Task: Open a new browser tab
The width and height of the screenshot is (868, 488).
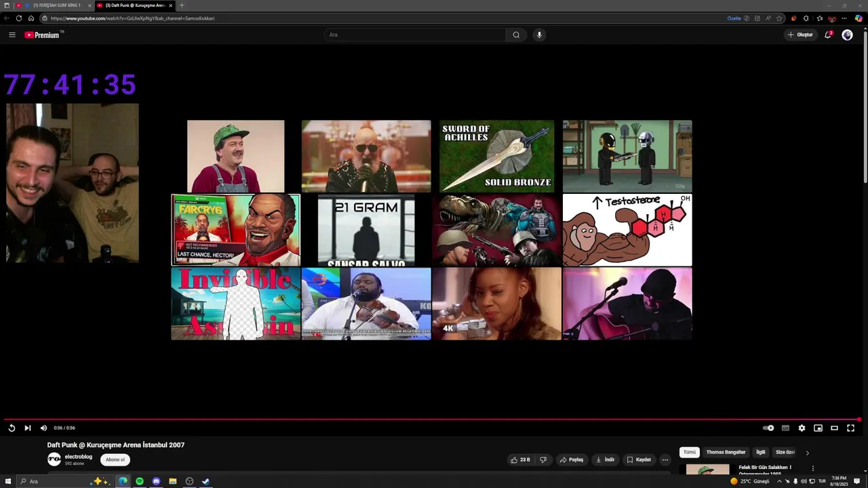Action: point(182,5)
